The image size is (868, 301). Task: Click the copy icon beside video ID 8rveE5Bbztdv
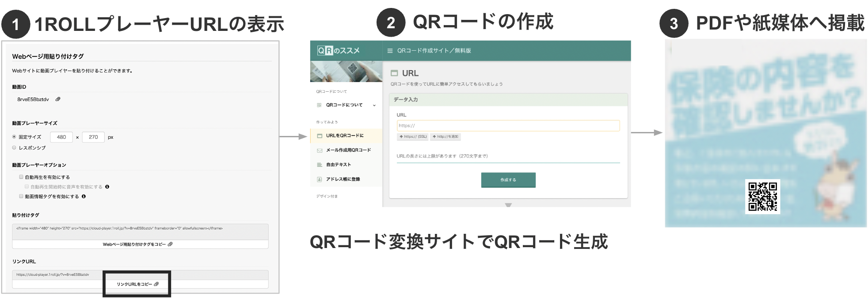[x=58, y=99]
